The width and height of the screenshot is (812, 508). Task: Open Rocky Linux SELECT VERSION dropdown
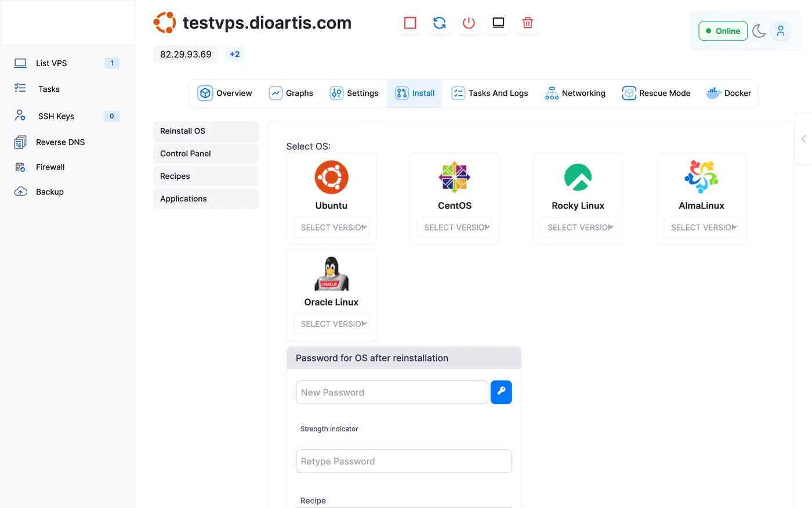(x=578, y=227)
